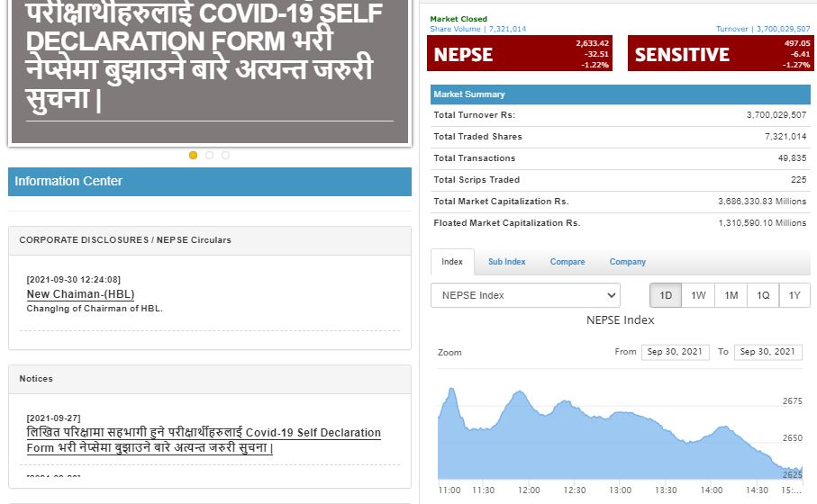Switch to the Index tab

tap(452, 261)
